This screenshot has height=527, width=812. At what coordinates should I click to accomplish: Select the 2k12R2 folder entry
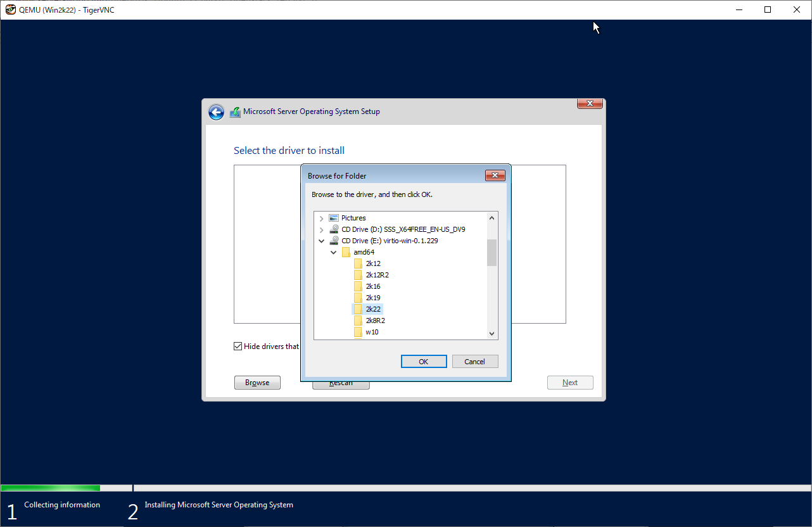click(x=377, y=275)
